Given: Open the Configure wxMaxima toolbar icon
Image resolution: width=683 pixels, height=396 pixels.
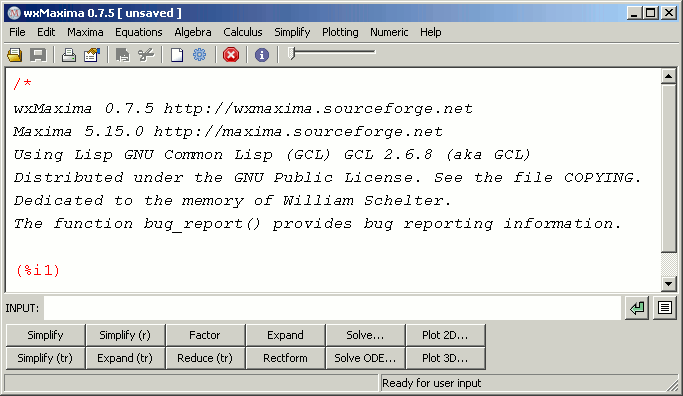Looking at the screenshot, I should tap(92, 55).
